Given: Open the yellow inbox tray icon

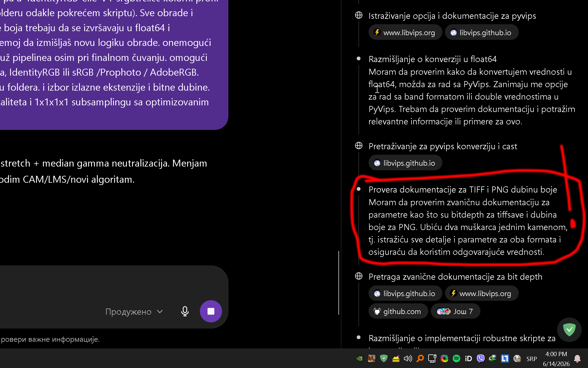Looking at the screenshot, I should (396, 358).
